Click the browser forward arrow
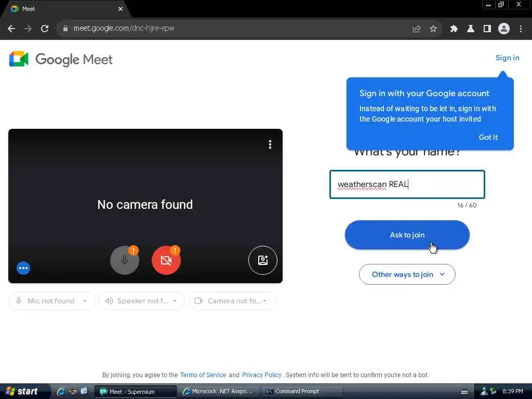This screenshot has height=399, width=532. (28, 29)
